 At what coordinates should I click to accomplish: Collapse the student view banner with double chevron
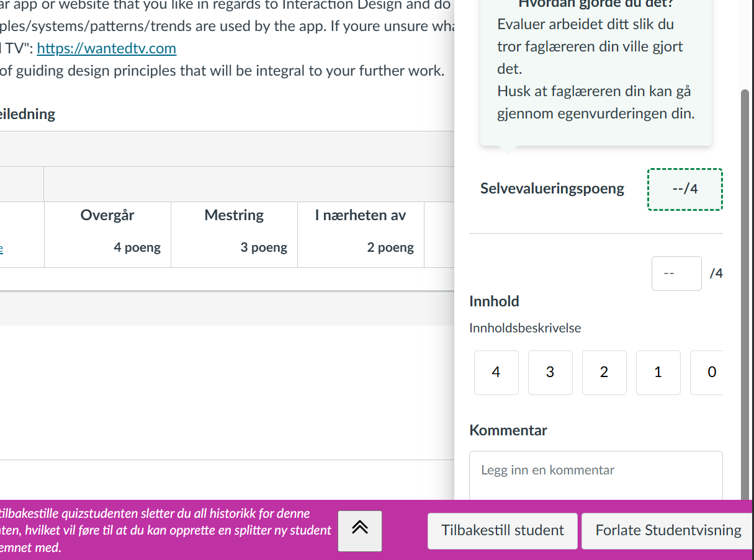[x=360, y=530]
